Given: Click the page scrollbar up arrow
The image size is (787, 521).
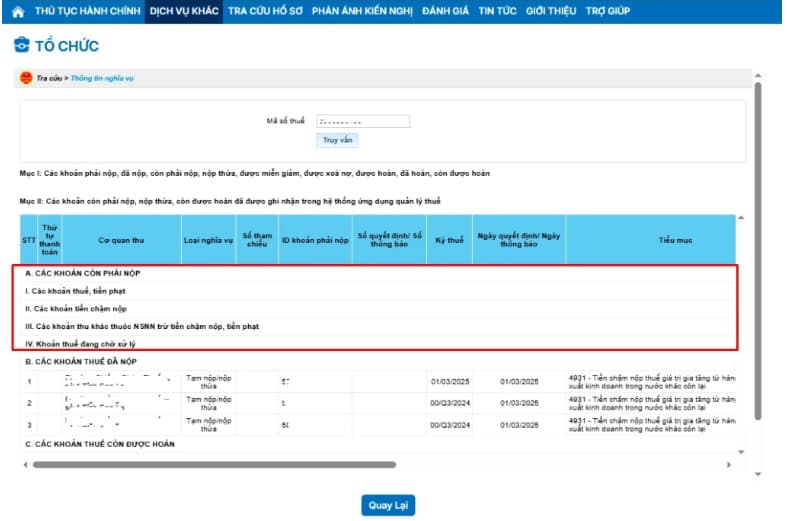Looking at the screenshot, I should [758, 76].
